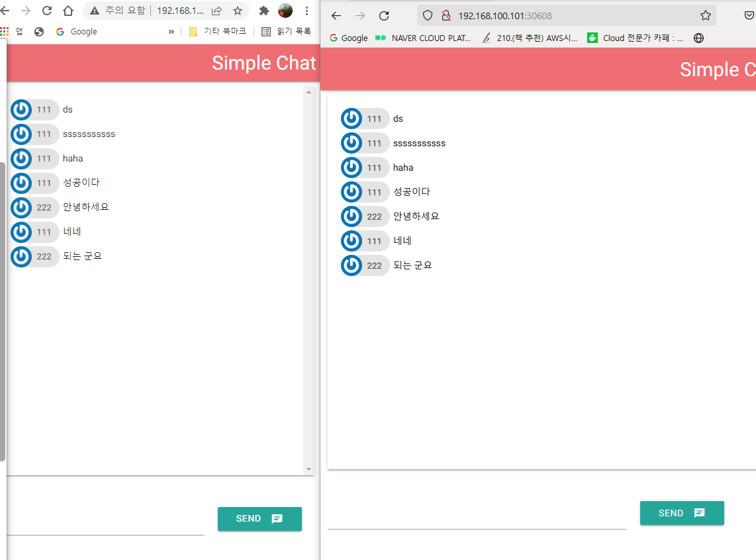Click the globe bookmark icon in Firefox
Image resolution: width=756 pixels, height=560 pixels.
pos(698,38)
